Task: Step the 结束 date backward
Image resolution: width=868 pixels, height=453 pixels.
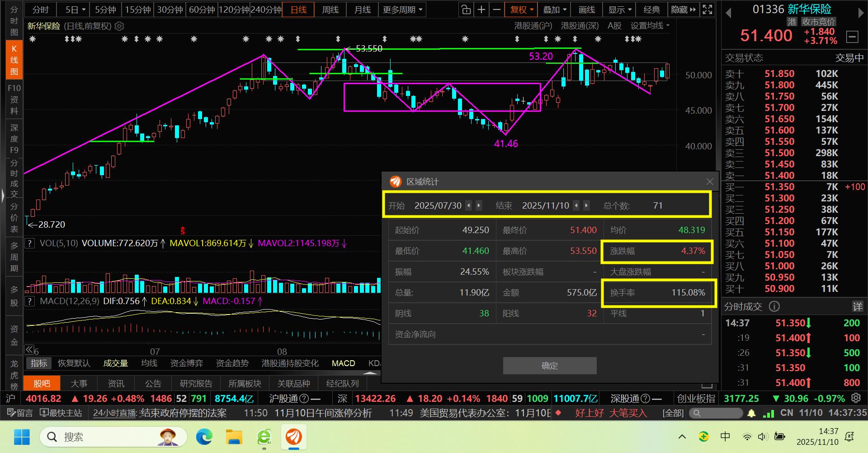Action: click(x=576, y=205)
